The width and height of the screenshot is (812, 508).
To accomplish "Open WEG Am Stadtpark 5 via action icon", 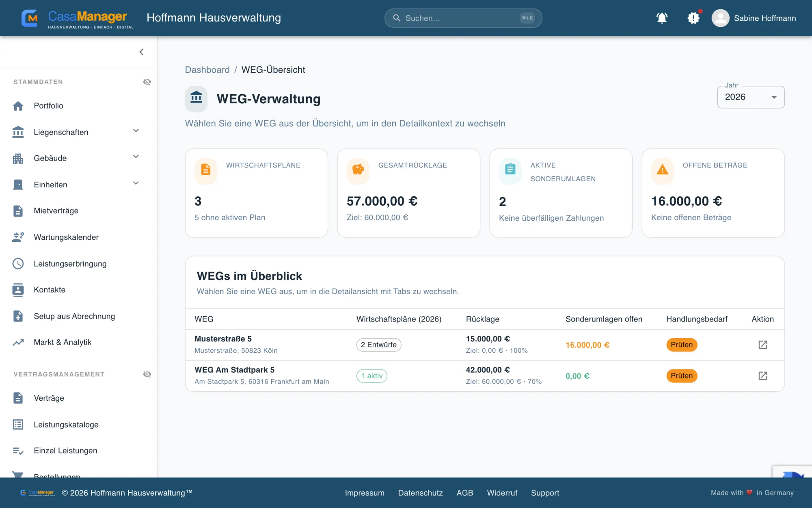I will (763, 376).
